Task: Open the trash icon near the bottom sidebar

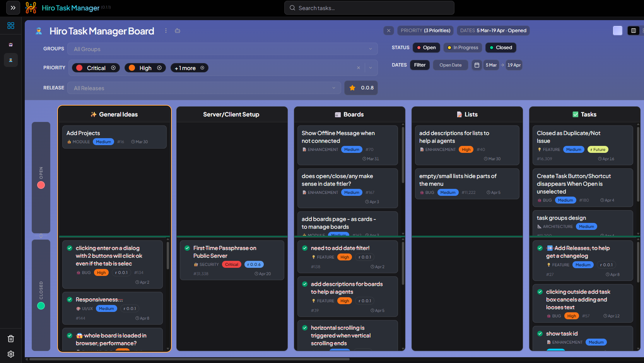Action: (x=10, y=338)
